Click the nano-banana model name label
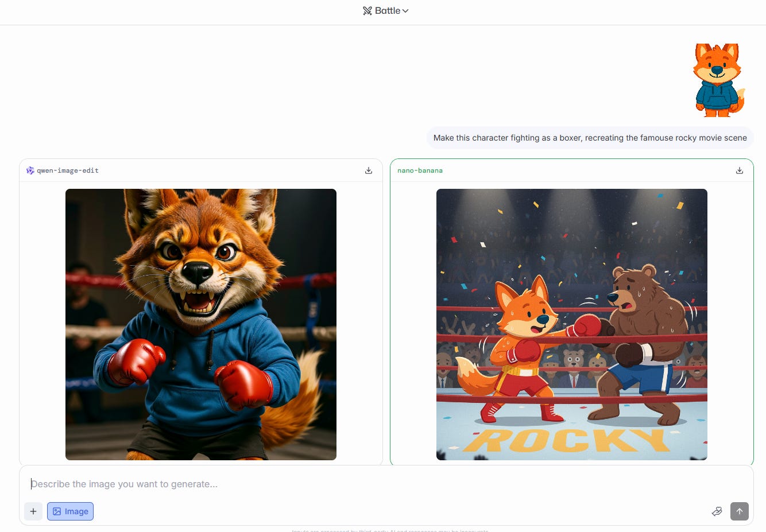 pyautogui.click(x=420, y=170)
